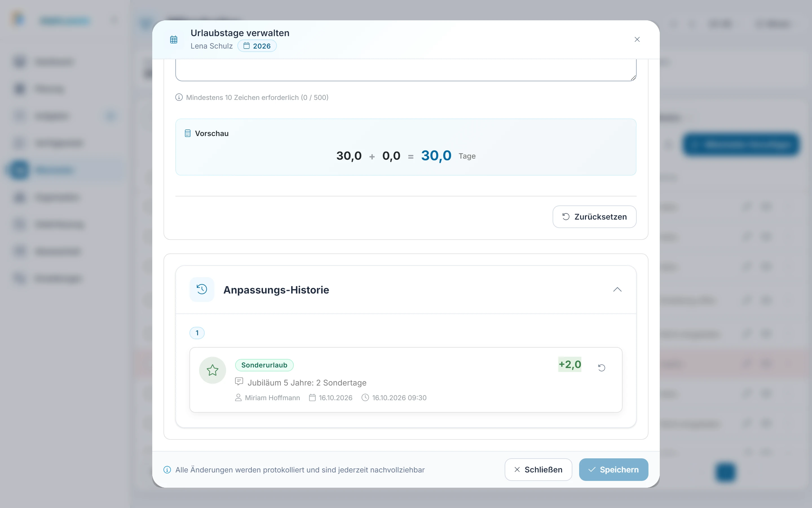Click the +2,0 adjustment value
This screenshot has height=508, width=812.
point(570,364)
